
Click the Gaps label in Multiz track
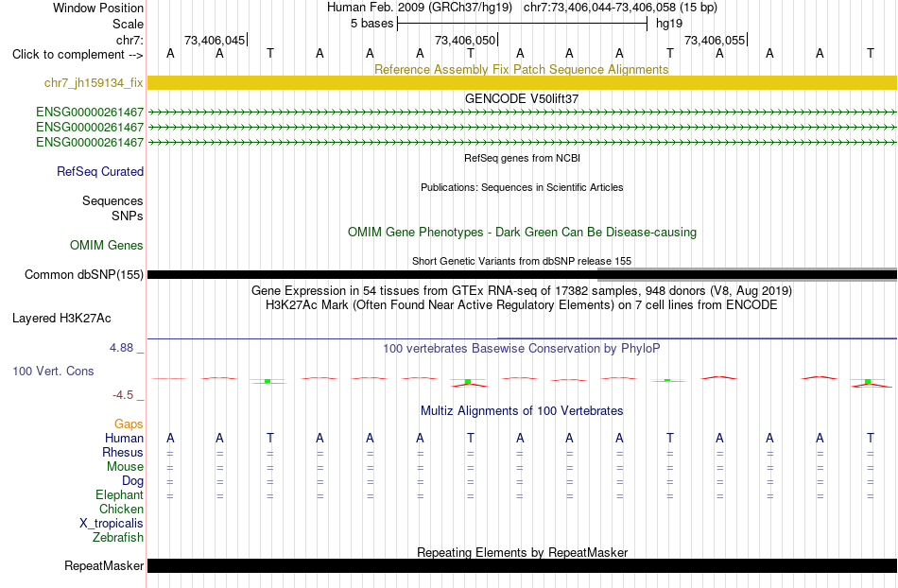tap(129, 424)
